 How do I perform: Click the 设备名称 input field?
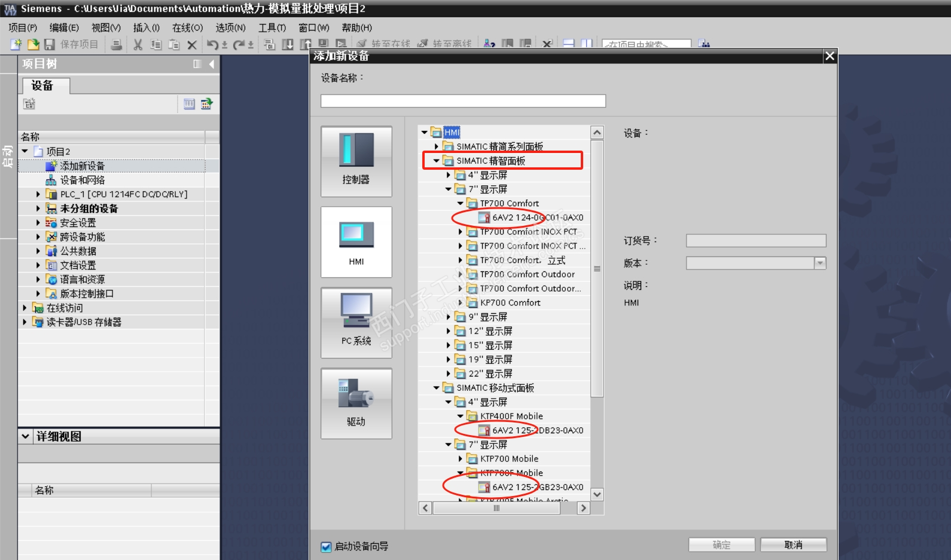point(463,101)
